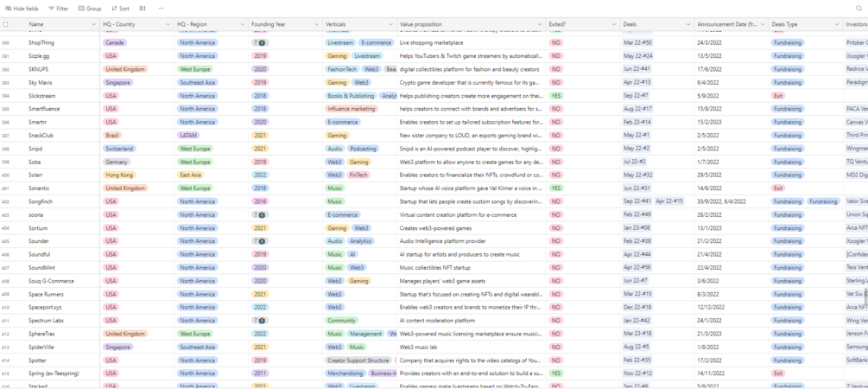Click the Switzerland country tag

pyautogui.click(x=119, y=149)
